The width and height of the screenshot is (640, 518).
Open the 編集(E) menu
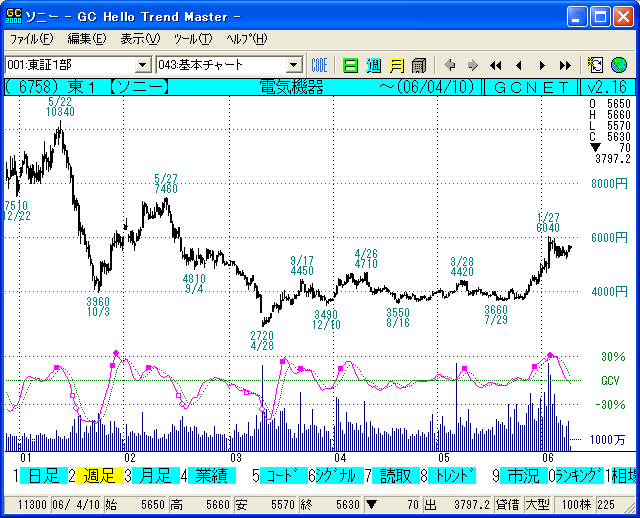87,39
